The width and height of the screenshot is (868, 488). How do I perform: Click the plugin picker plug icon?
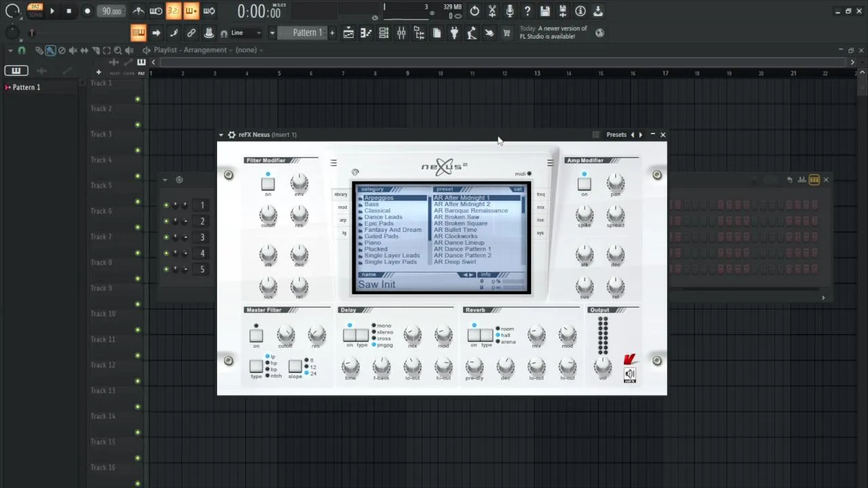point(454,33)
